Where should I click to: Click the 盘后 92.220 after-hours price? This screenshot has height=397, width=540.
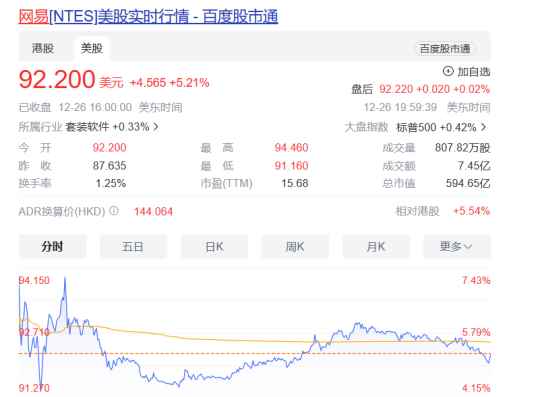point(396,89)
